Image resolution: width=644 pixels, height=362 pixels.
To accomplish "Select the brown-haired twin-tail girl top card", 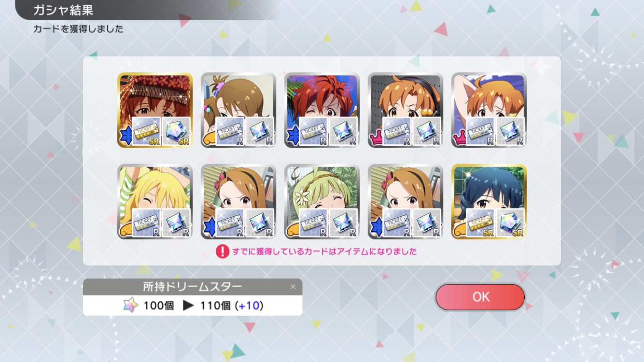I will point(238,110).
